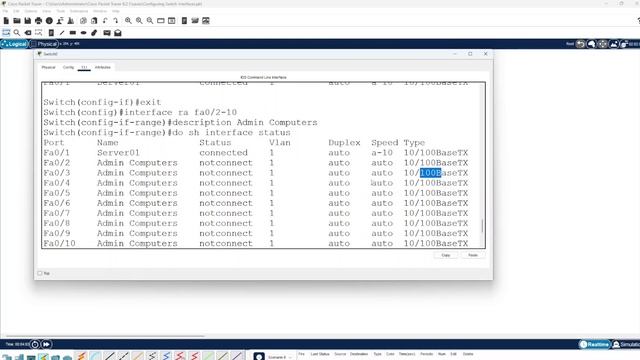Screen dimensions: 640x360
Task: Add a Complex PDU with open envelope icon
Action: (x=118, y=33)
